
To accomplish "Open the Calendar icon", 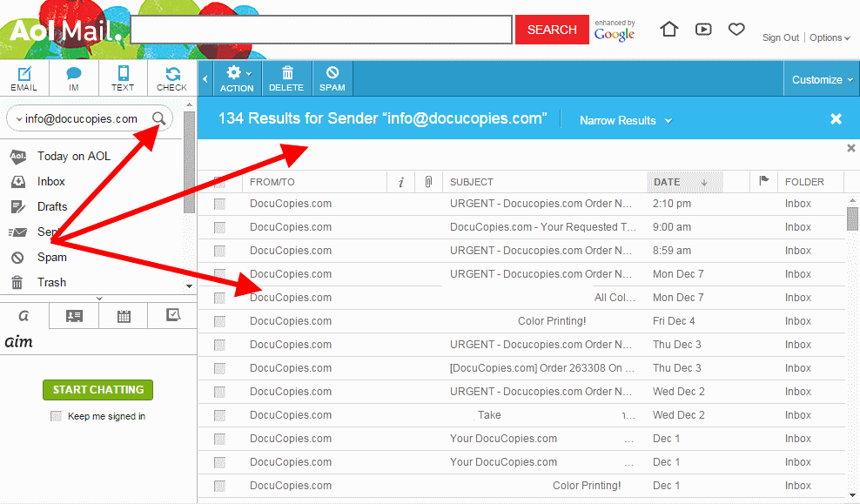I will (x=123, y=315).
